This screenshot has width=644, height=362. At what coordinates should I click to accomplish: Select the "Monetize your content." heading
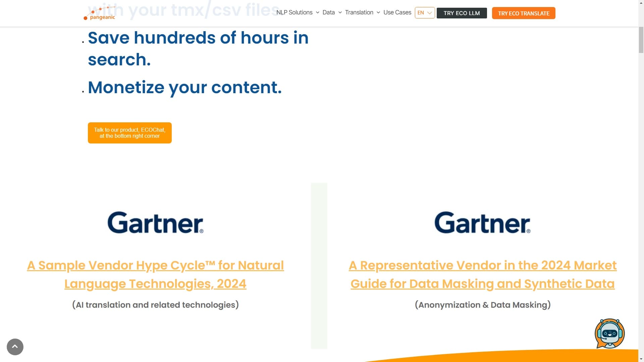point(185,87)
